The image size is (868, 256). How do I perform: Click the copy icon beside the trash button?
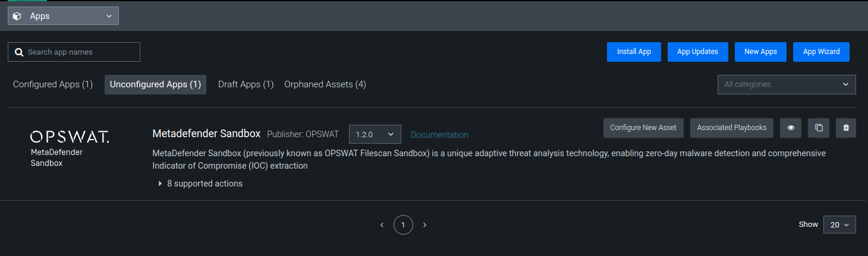click(x=819, y=128)
